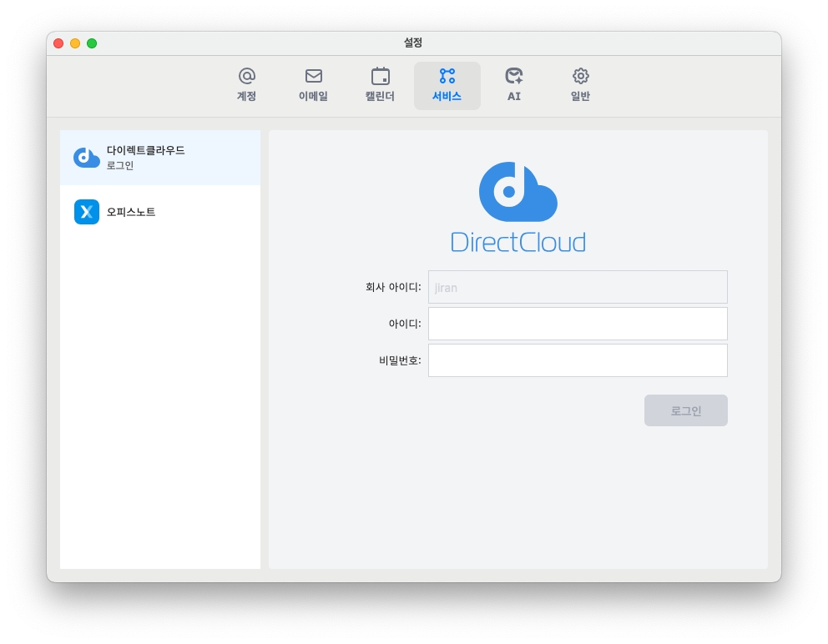Click the large DirectCloud logo

pyautogui.click(x=517, y=207)
